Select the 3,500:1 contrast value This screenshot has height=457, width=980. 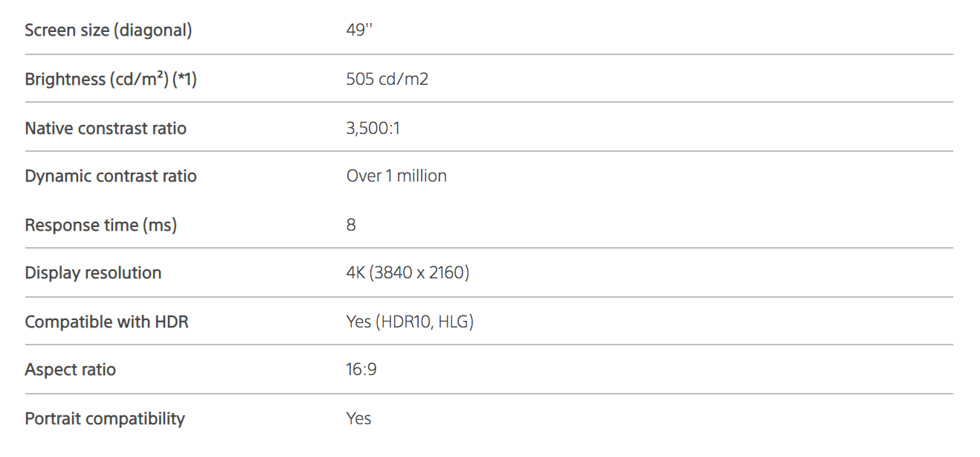(x=373, y=129)
